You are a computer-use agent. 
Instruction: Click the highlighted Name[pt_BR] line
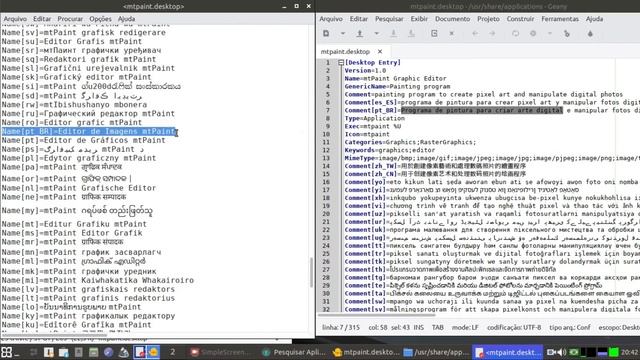[x=89, y=131]
